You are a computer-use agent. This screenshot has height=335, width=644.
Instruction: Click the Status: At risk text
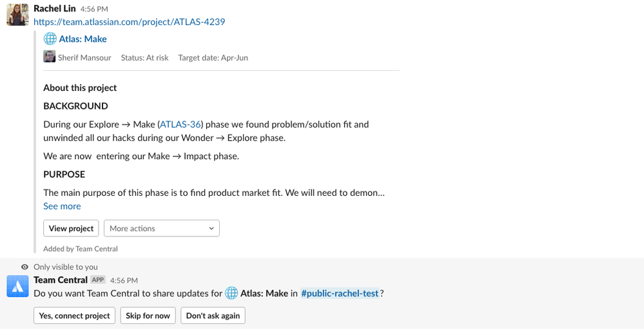coord(144,58)
